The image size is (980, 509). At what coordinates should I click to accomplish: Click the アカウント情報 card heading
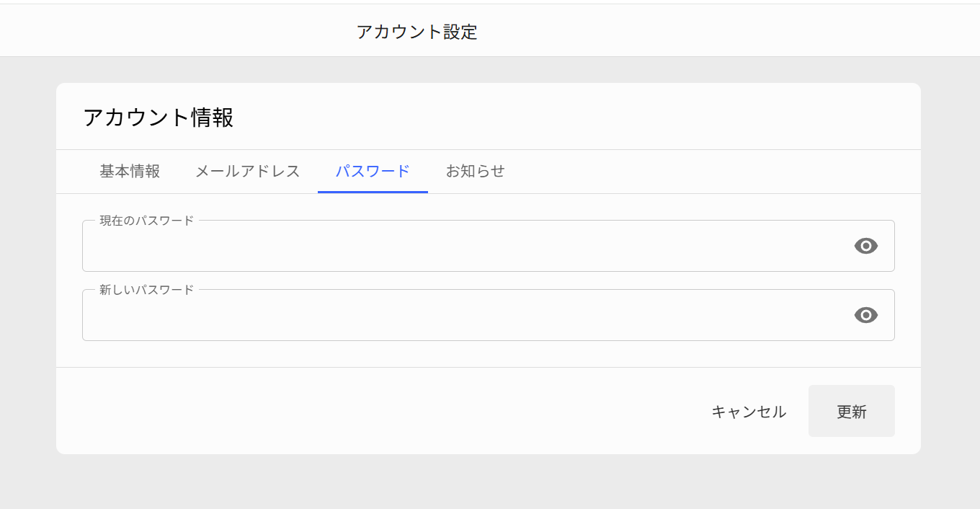pos(159,118)
